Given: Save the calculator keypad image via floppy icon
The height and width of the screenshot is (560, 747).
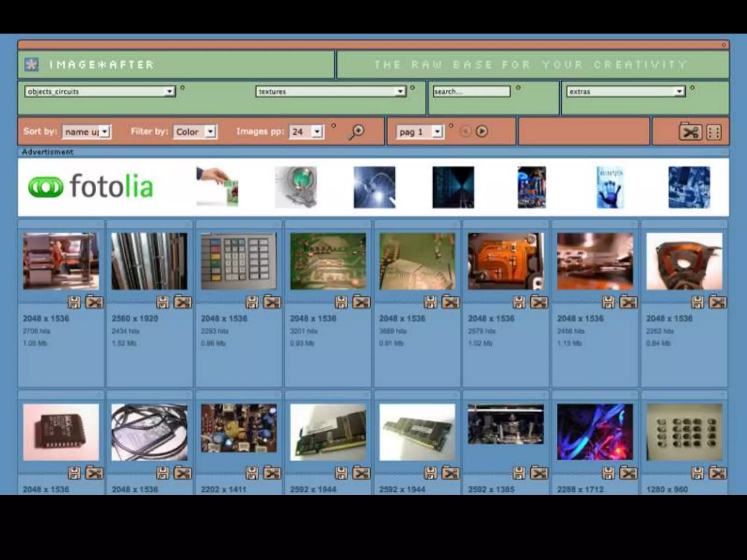Looking at the screenshot, I should (252, 302).
